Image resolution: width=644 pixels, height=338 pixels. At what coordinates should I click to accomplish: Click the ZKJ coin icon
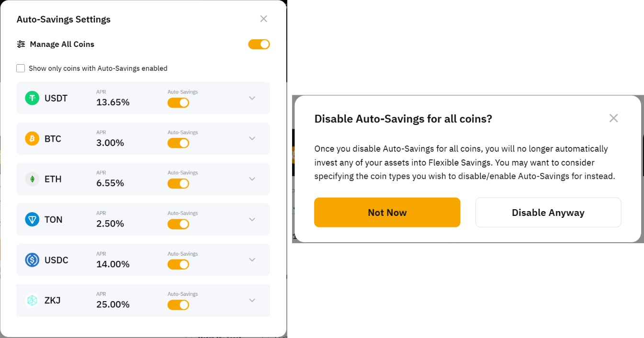pos(32,301)
